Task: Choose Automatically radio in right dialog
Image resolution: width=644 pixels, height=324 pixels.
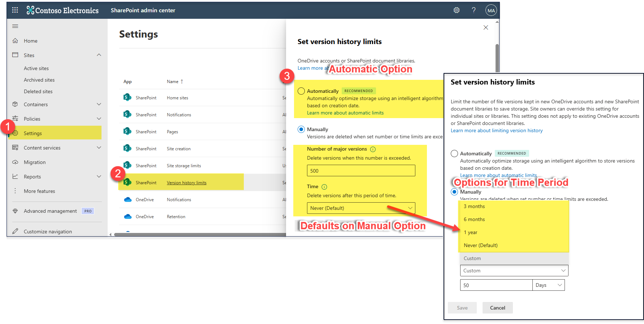Action: tap(454, 154)
